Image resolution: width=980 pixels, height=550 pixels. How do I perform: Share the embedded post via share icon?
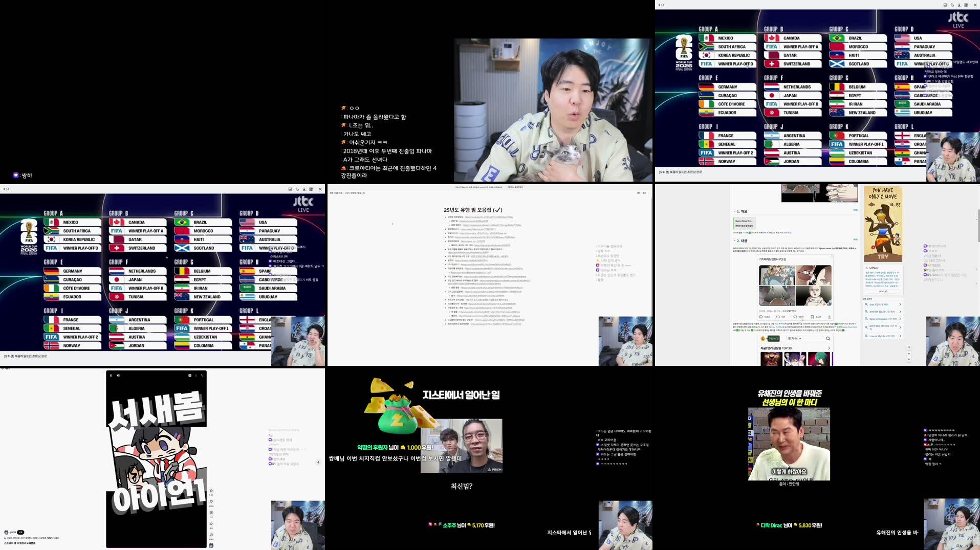coord(830,317)
